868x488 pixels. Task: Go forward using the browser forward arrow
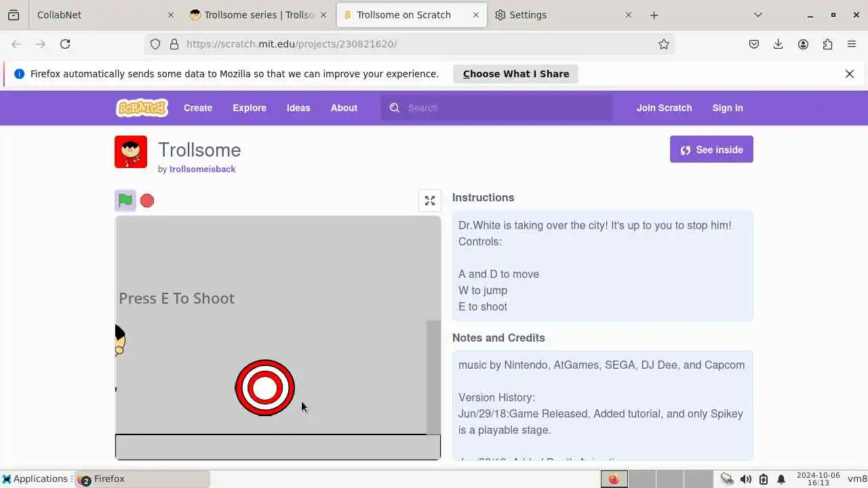pos(41,44)
